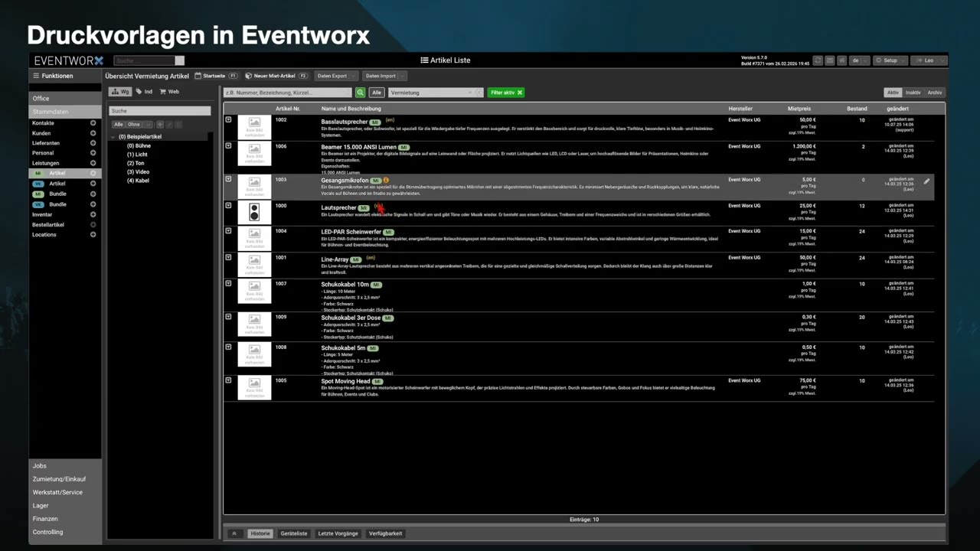Open the Zumietung/Einkauf sidebar section
Viewport: 980px width, 551px height.
point(65,479)
